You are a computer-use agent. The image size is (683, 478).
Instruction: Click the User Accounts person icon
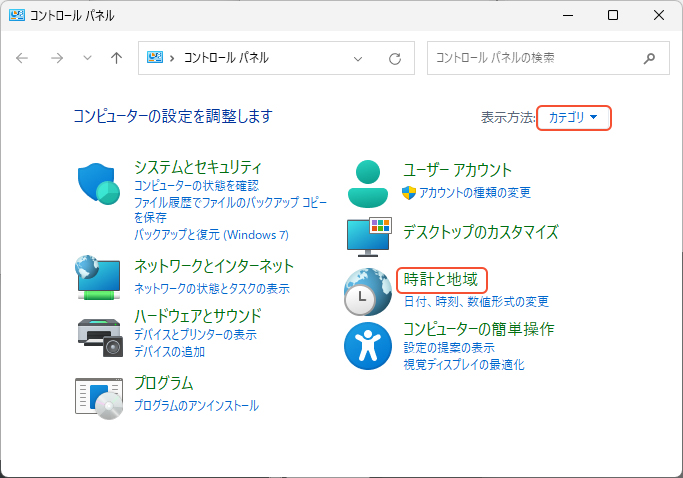pyautogui.click(x=367, y=181)
